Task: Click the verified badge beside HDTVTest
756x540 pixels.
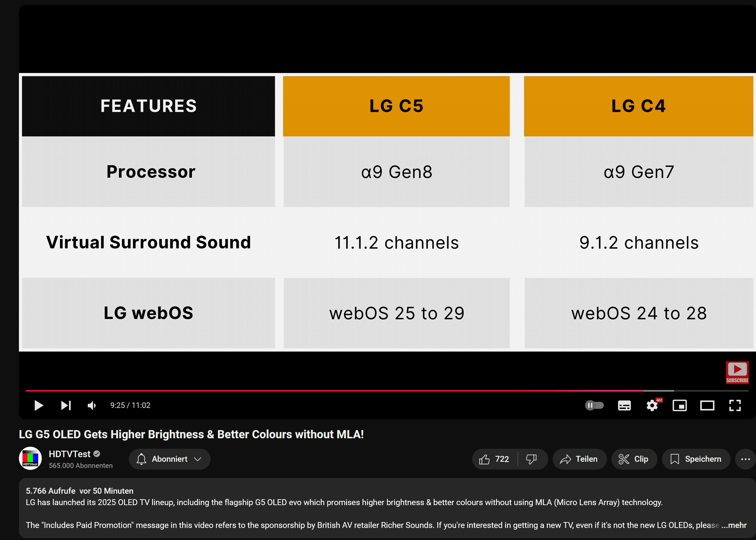Action: [x=97, y=454]
